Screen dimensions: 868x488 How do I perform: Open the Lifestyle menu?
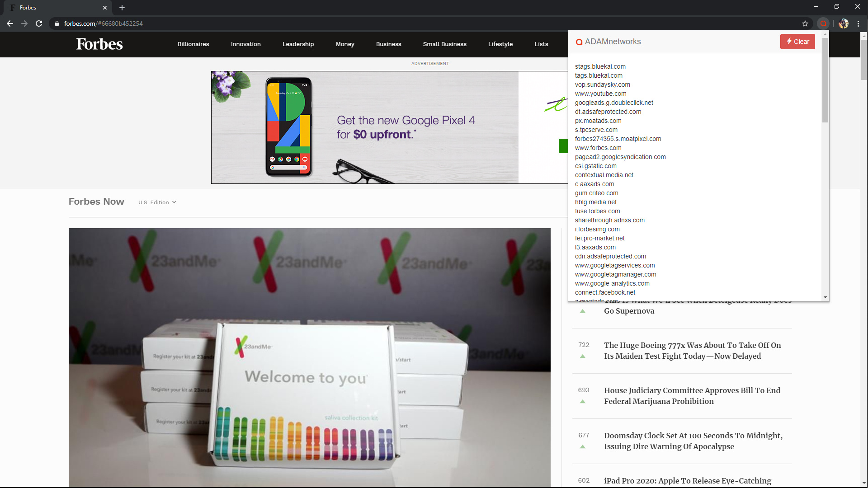[x=500, y=44]
